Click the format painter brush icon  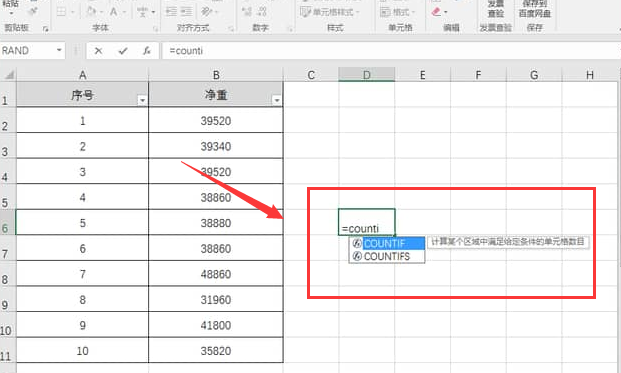click(x=33, y=11)
